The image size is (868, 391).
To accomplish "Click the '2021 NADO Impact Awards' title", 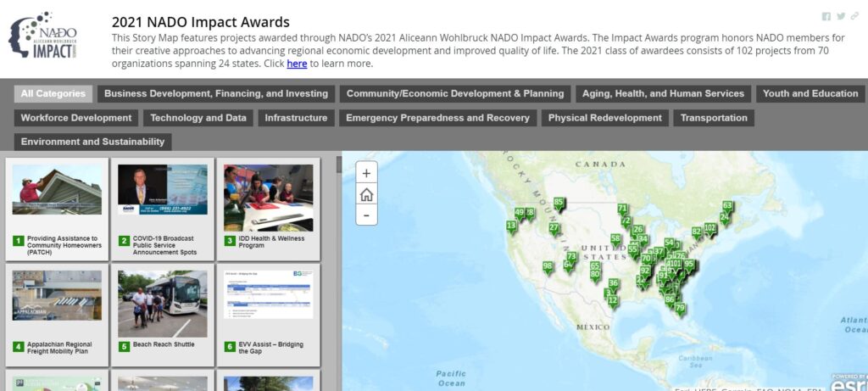I will coord(200,22).
